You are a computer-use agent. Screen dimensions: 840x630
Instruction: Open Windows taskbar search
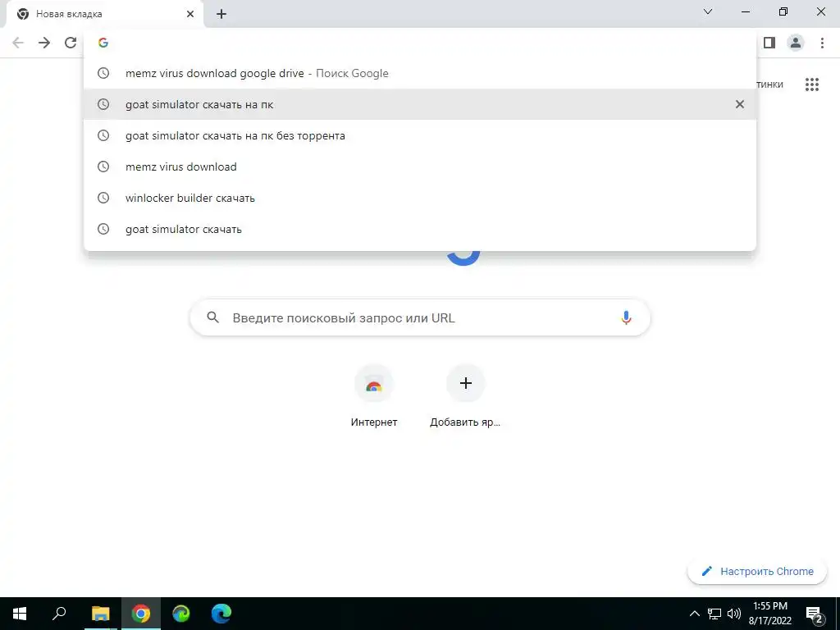click(x=59, y=614)
